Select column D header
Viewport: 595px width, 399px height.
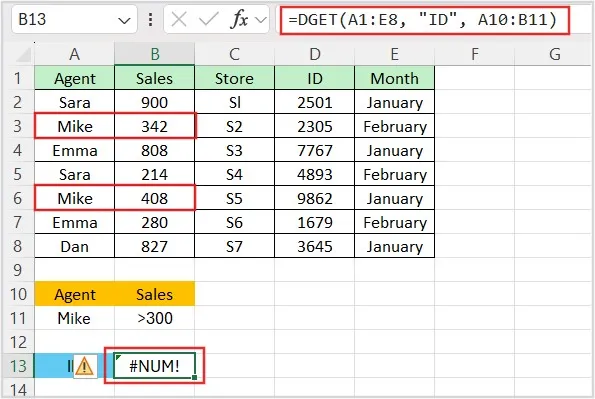click(x=315, y=54)
